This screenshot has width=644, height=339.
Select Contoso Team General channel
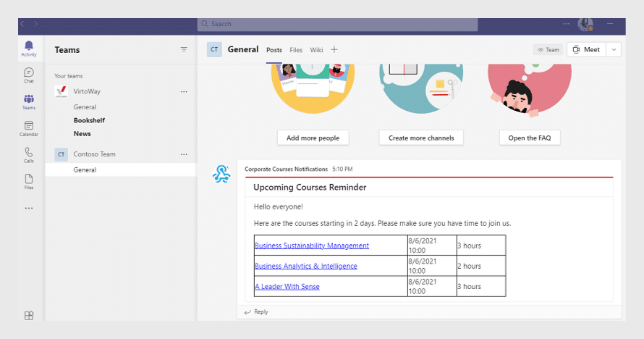tap(121, 169)
